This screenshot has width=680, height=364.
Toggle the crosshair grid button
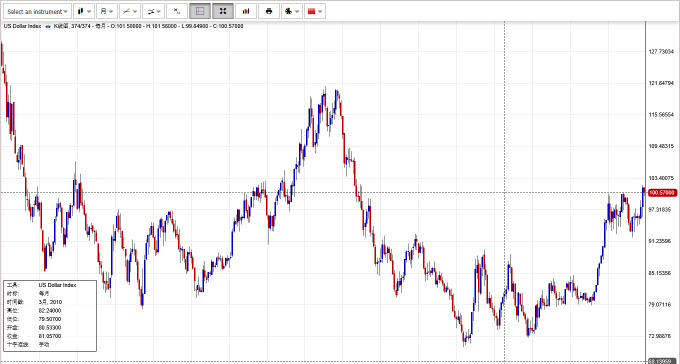(x=200, y=12)
